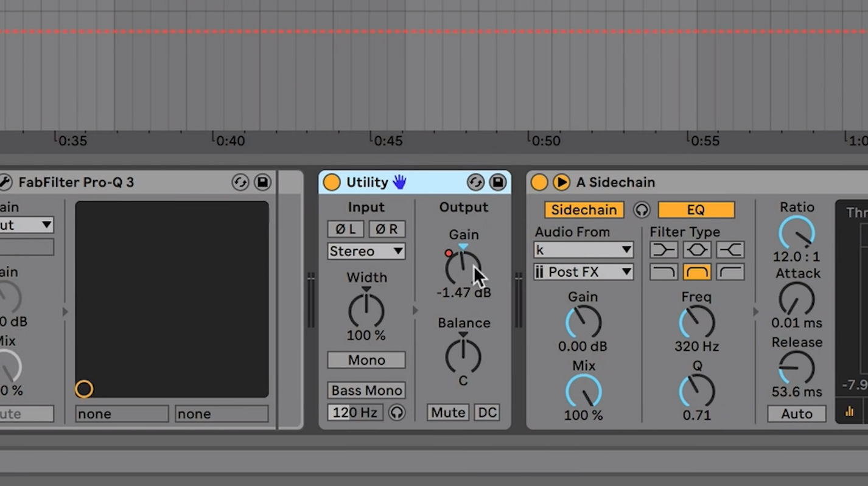The width and height of the screenshot is (868, 486).
Task: Select the low-pass filter type
Action: tap(663, 271)
